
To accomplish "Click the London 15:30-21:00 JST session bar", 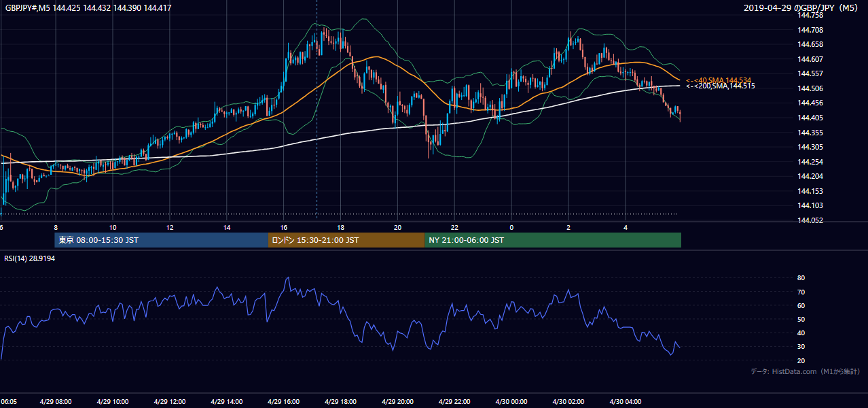I will coord(346,240).
